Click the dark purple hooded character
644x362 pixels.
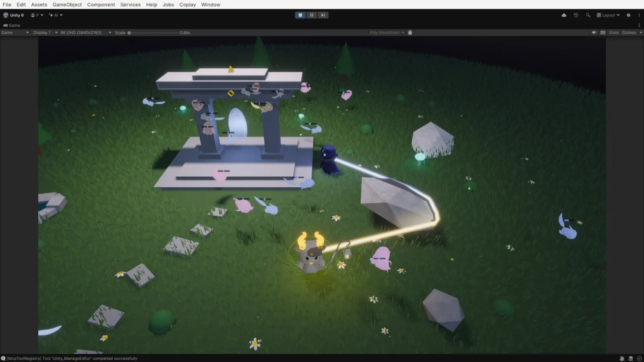click(329, 160)
